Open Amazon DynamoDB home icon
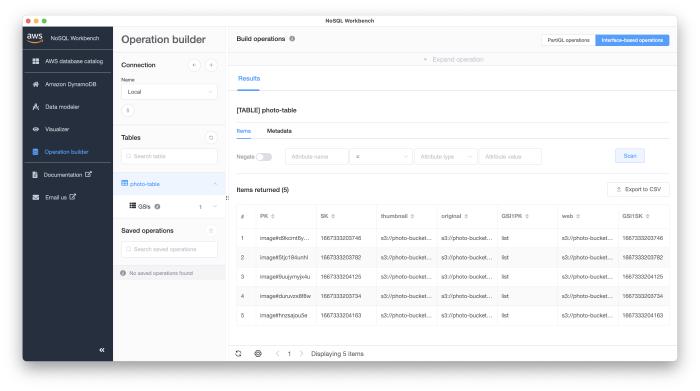Image resolution: width=700 pixels, height=391 pixels. [36, 84]
